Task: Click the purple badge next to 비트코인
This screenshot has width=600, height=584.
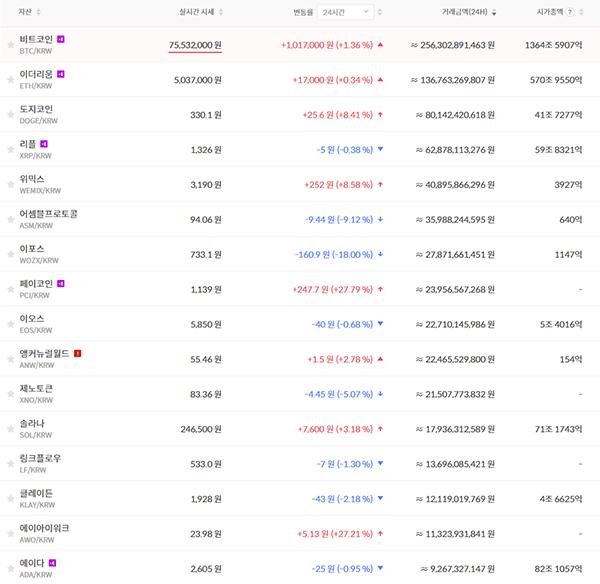Action: coord(61,39)
